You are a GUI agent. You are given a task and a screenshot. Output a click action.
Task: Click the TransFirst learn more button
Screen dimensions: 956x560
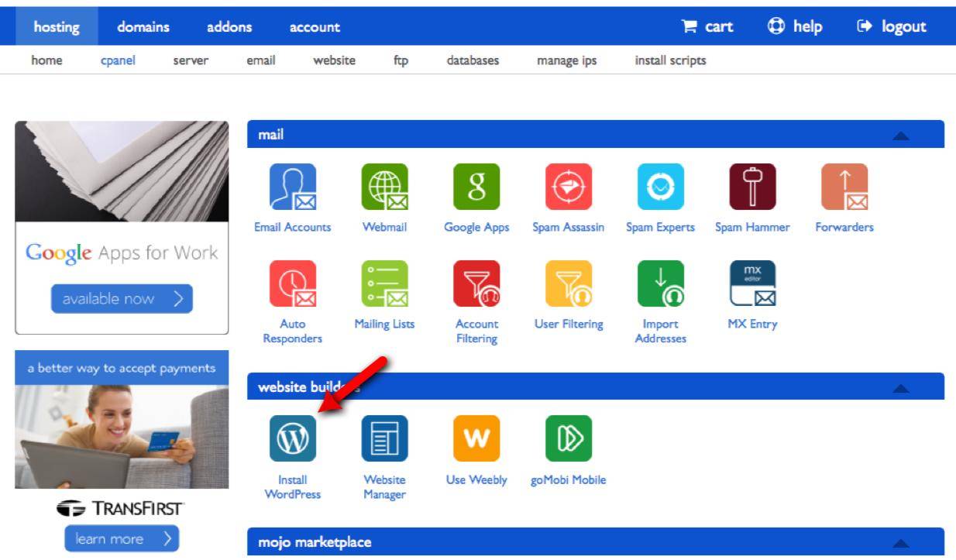(121, 538)
